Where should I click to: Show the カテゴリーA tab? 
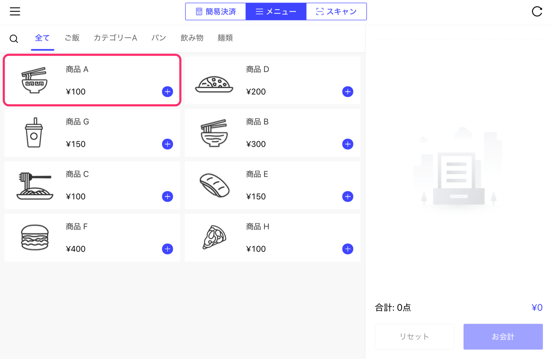pyautogui.click(x=115, y=38)
